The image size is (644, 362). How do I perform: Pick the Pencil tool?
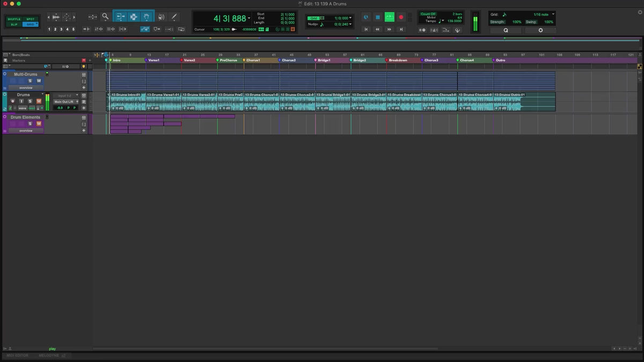(174, 17)
